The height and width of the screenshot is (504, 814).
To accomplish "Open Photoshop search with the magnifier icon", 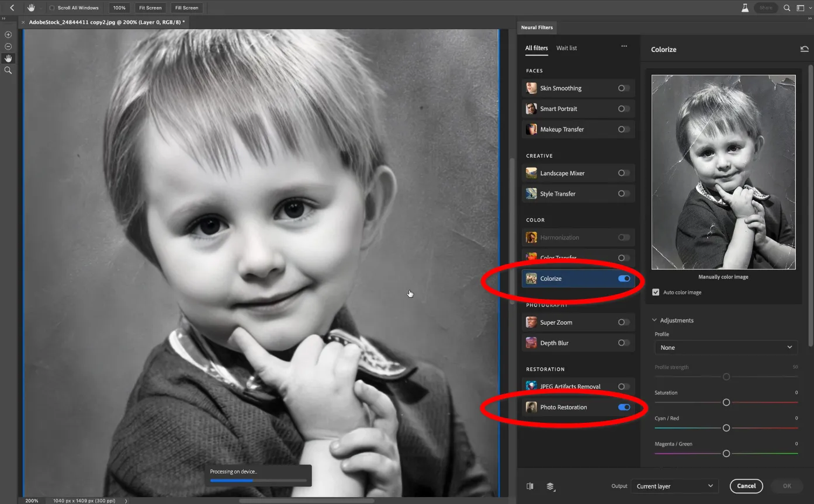I will click(x=787, y=8).
